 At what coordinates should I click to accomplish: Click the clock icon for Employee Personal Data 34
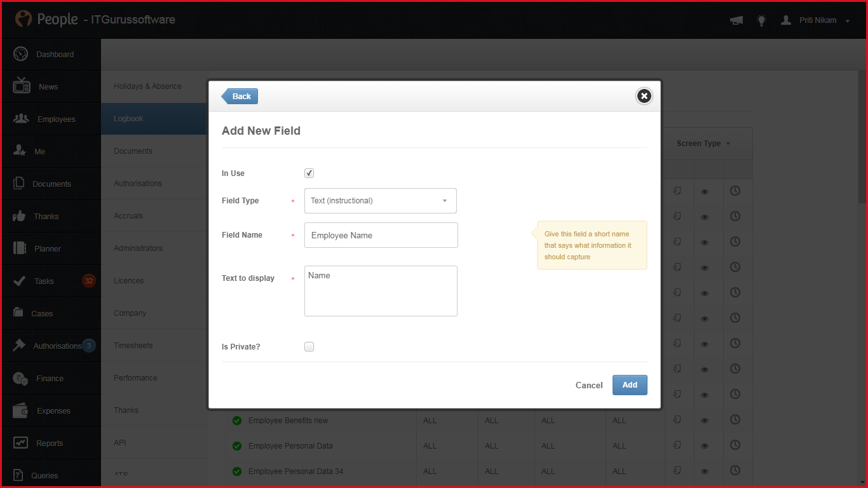tap(735, 470)
